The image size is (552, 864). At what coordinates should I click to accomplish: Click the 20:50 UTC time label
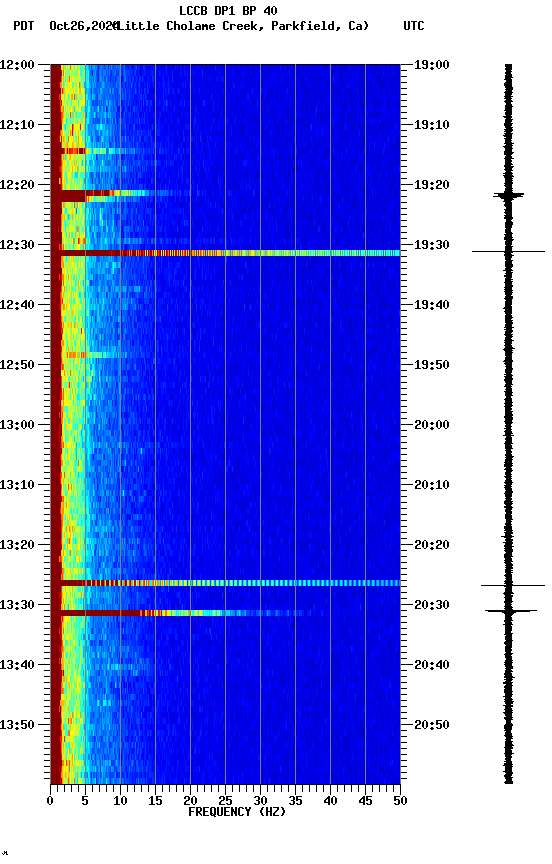(432, 725)
